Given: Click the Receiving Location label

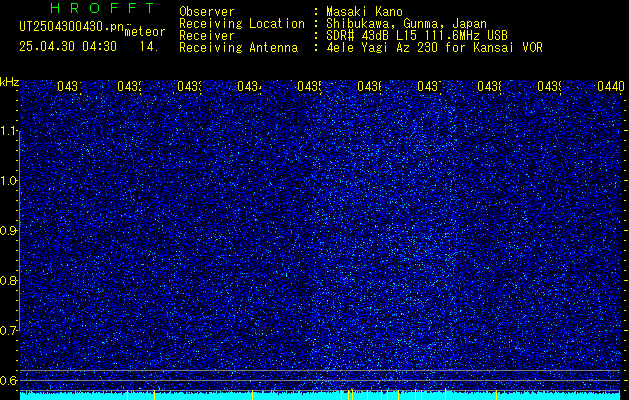Looking at the screenshot, I should [242, 24].
